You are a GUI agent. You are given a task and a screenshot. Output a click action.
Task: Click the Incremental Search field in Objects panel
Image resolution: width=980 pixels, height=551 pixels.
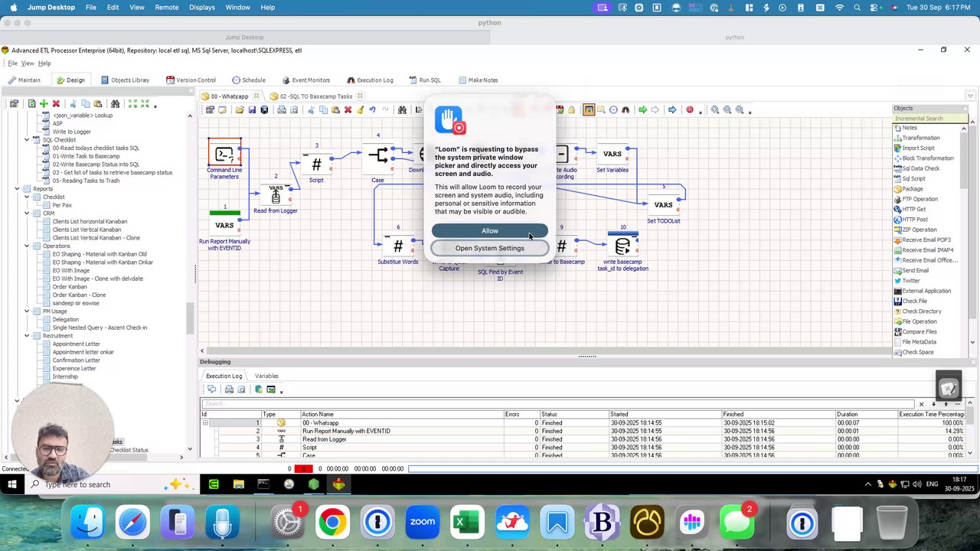930,119
